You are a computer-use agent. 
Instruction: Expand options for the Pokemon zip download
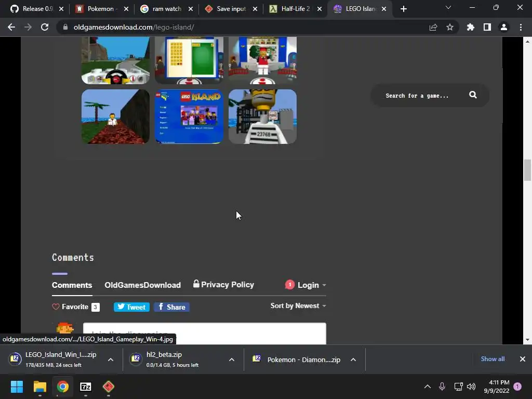[x=353, y=360]
